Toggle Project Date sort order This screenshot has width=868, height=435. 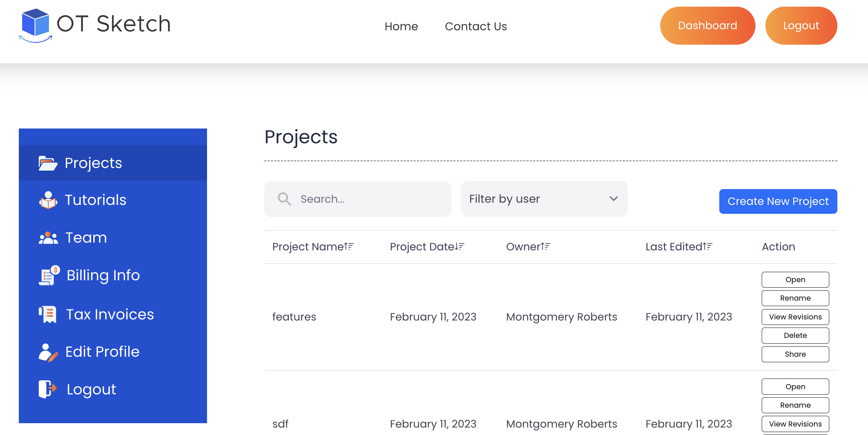pos(459,246)
